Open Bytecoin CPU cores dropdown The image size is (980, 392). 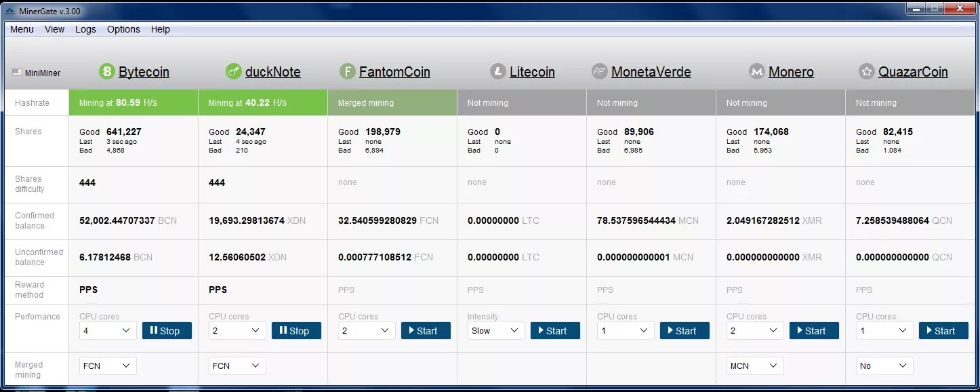[108, 330]
